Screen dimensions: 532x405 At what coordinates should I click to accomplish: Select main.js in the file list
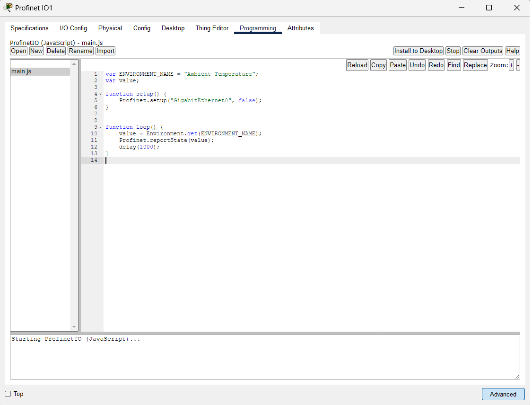coord(21,72)
